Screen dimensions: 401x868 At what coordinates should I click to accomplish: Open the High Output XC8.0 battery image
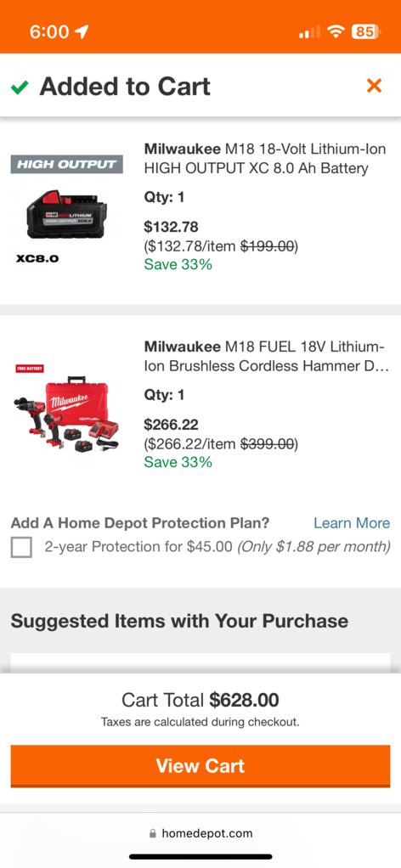click(x=67, y=210)
